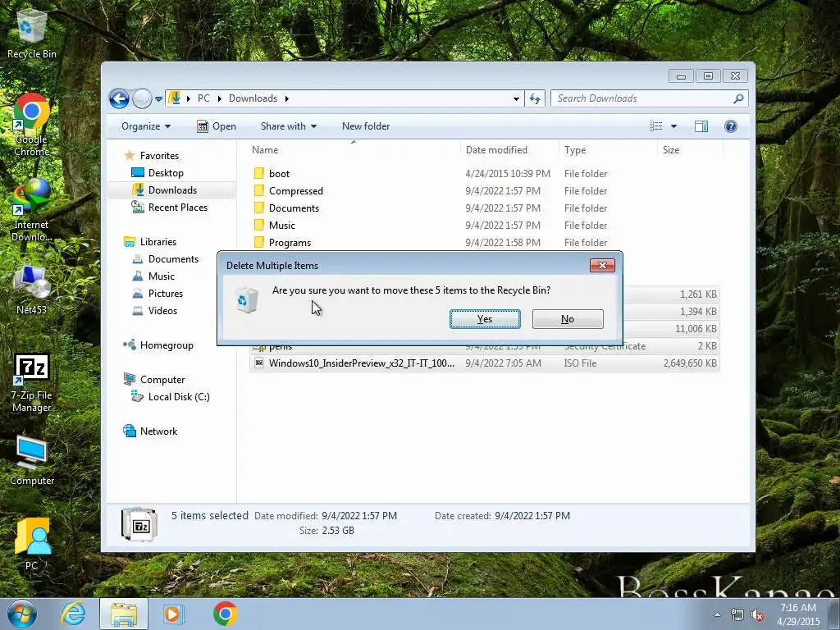Open the Share with menu
The height and width of the screenshot is (630, 840).
[288, 126]
